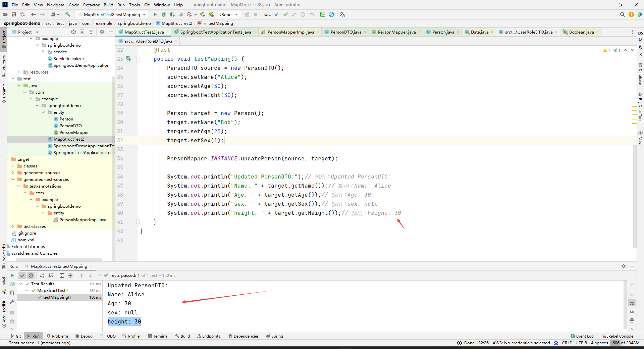The width and height of the screenshot is (644, 349).
Task: Click Stop square icon in toolbar
Action: [x=256, y=14]
